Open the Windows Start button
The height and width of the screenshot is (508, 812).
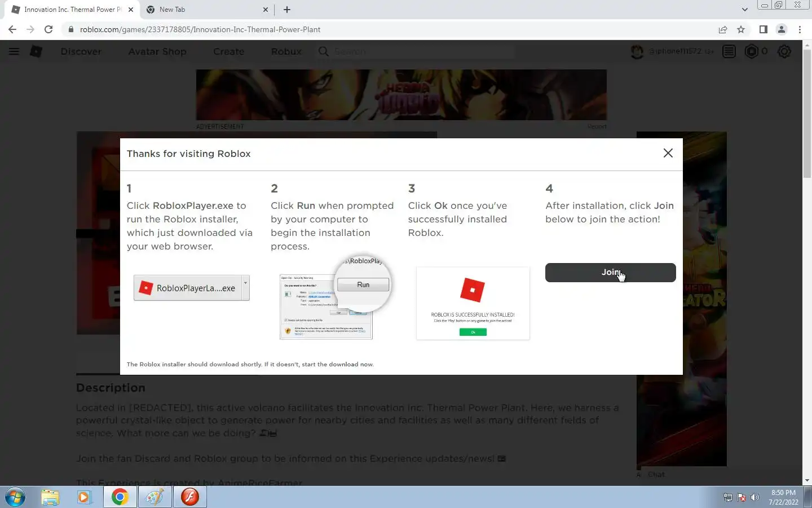coord(15,497)
